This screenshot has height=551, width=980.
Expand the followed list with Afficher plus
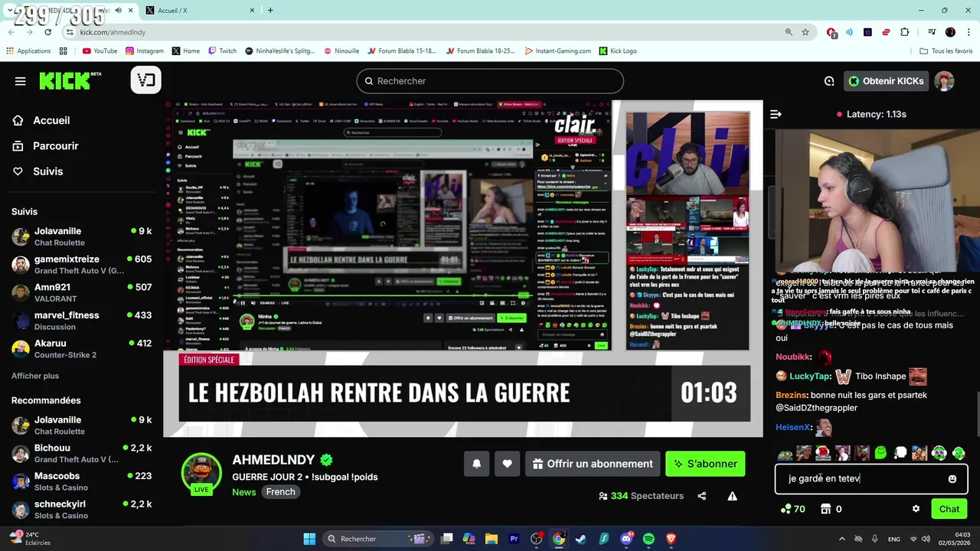35,376
